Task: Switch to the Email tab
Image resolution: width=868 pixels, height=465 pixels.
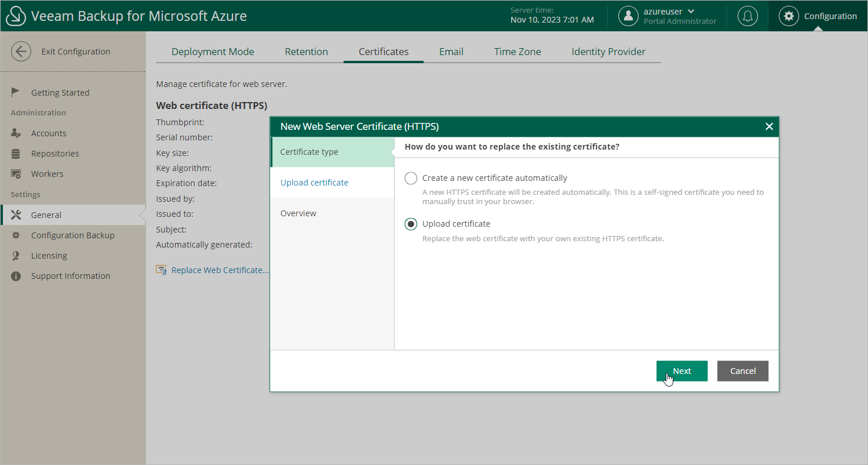Action: pos(451,52)
